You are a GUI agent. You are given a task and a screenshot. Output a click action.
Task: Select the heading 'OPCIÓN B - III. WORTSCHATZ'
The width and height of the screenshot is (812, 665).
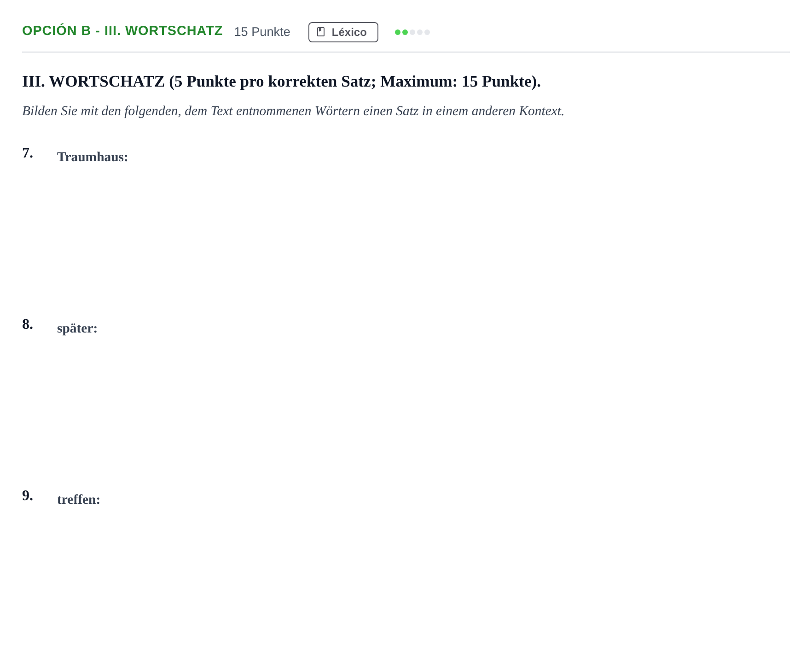[x=122, y=31]
